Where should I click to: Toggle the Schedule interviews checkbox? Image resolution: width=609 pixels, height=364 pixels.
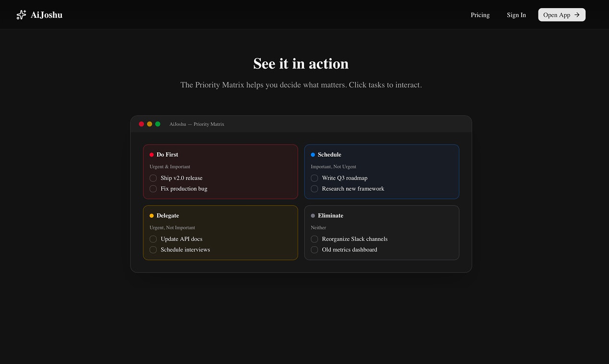(x=153, y=250)
